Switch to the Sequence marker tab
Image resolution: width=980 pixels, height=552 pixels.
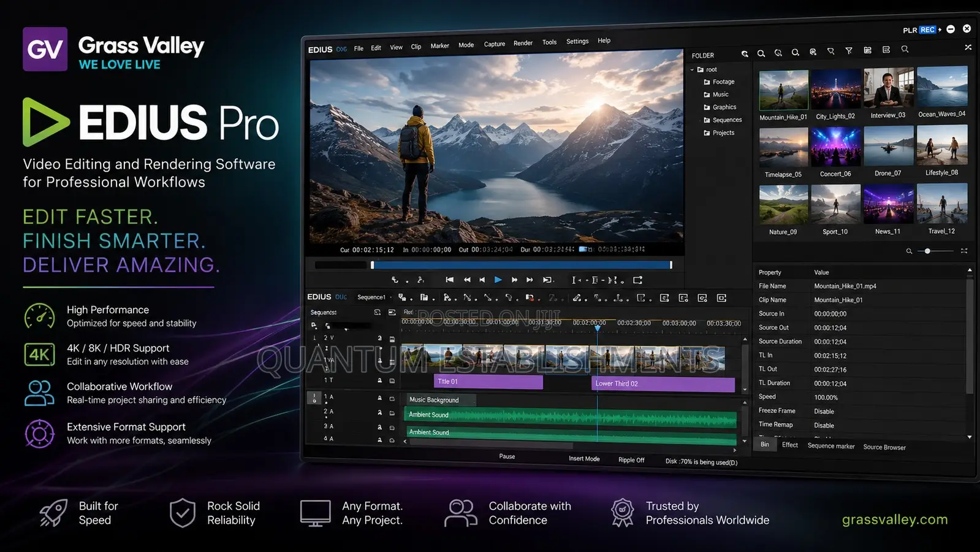tap(831, 447)
